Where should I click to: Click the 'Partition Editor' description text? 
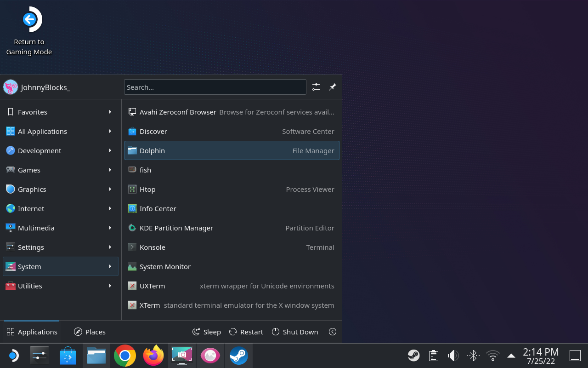[x=310, y=228]
